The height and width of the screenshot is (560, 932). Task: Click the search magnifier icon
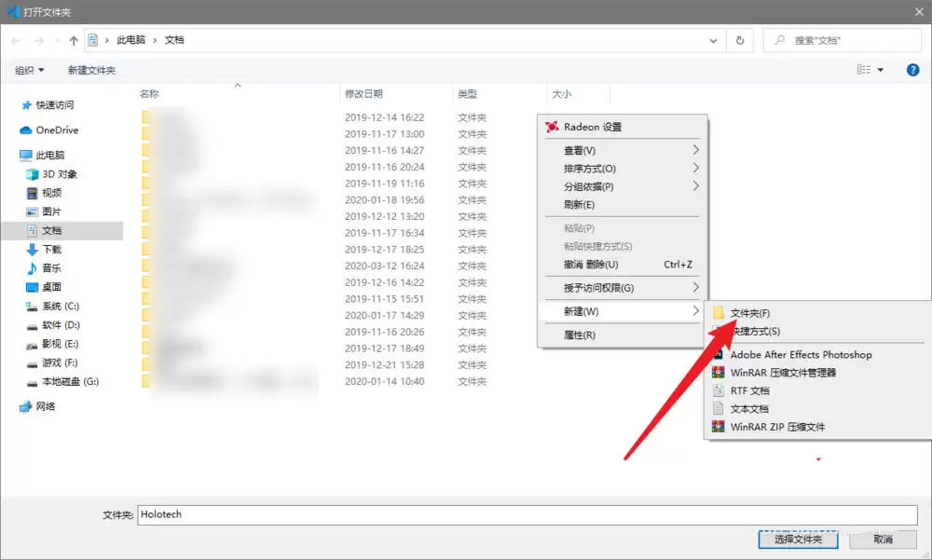[779, 40]
